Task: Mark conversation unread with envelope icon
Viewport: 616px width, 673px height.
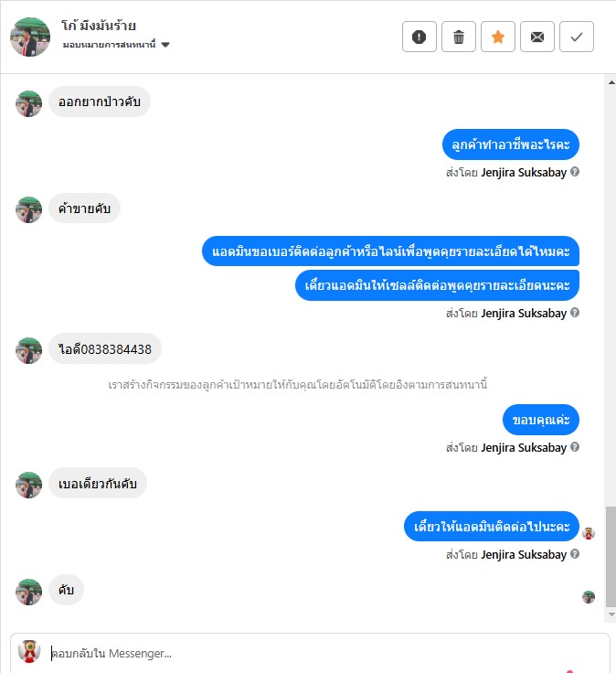Action: (x=537, y=37)
